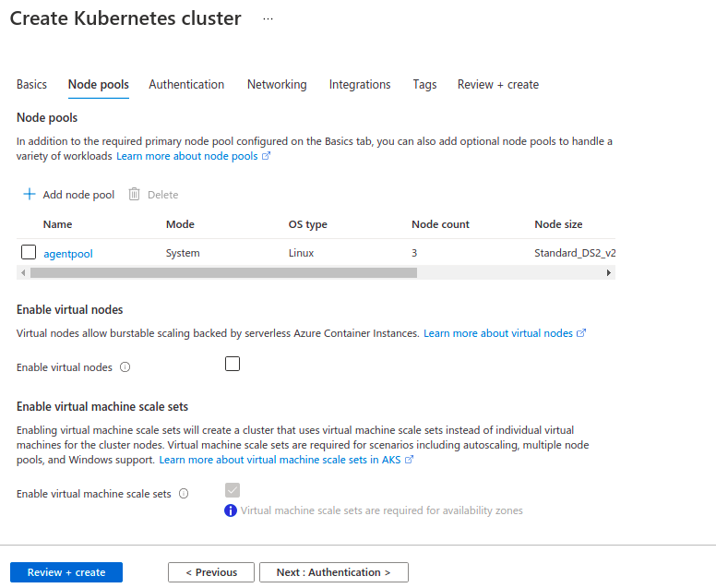This screenshot has height=588, width=716.
Task: Click the horizontal scrollbar thumb of the table
Action: (x=223, y=272)
